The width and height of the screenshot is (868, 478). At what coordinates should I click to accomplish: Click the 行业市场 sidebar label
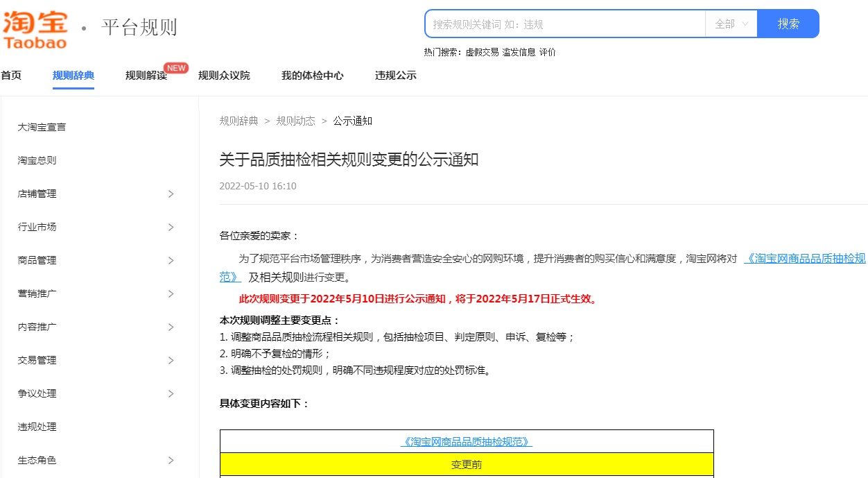point(37,227)
